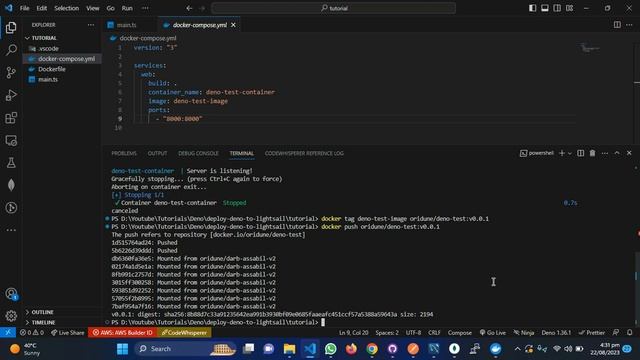Open the Extensions view
The height and width of the screenshot is (360, 640).
pyautogui.click(x=11, y=118)
